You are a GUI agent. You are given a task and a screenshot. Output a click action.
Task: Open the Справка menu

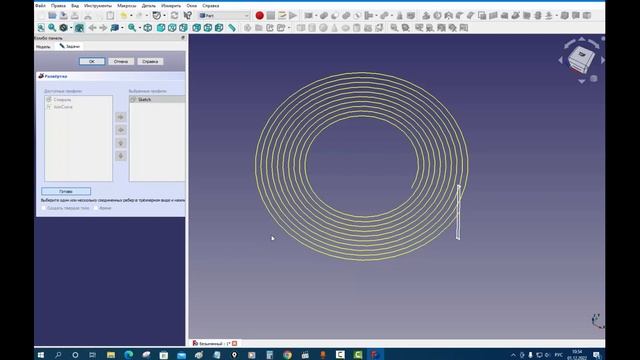[x=211, y=6]
